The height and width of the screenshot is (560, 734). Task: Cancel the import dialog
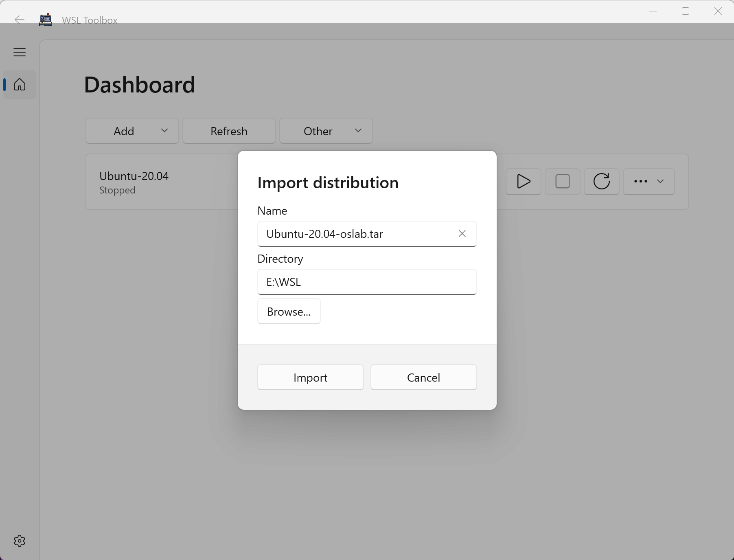[x=423, y=378]
